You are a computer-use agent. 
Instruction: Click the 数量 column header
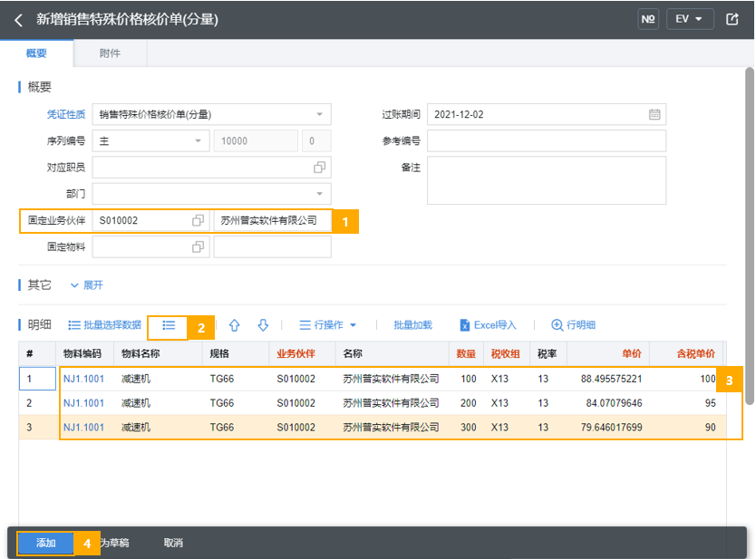[466, 353]
